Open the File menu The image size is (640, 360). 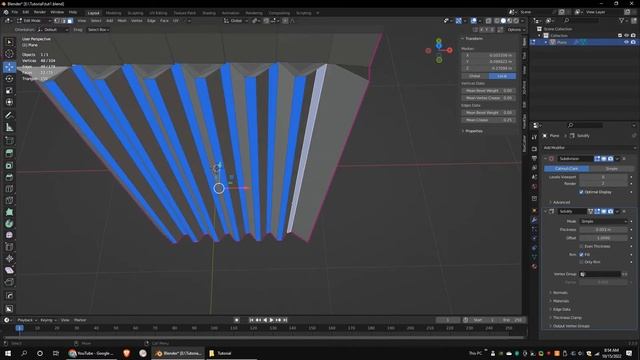(x=15, y=12)
